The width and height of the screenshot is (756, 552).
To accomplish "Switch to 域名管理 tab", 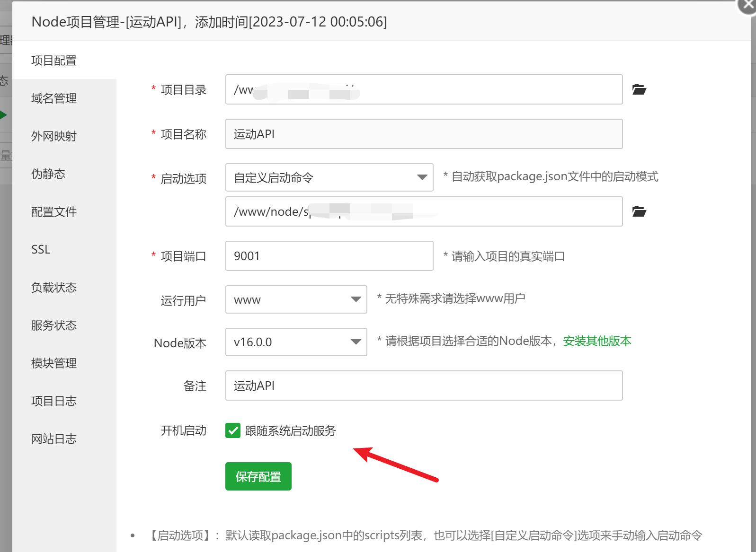I will coord(64,98).
